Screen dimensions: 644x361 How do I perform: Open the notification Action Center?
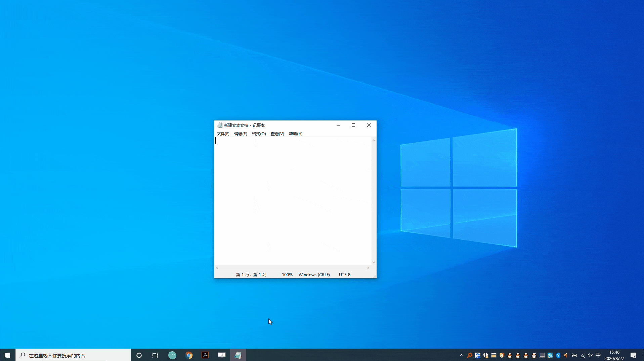click(x=633, y=355)
